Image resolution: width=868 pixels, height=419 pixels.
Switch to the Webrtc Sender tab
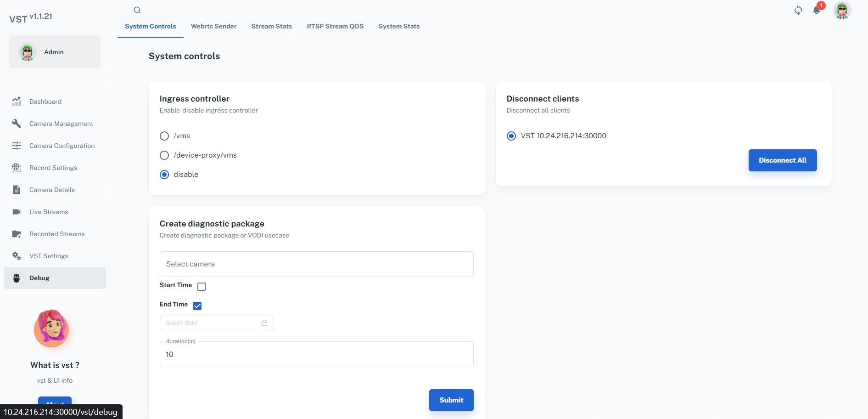click(x=213, y=26)
